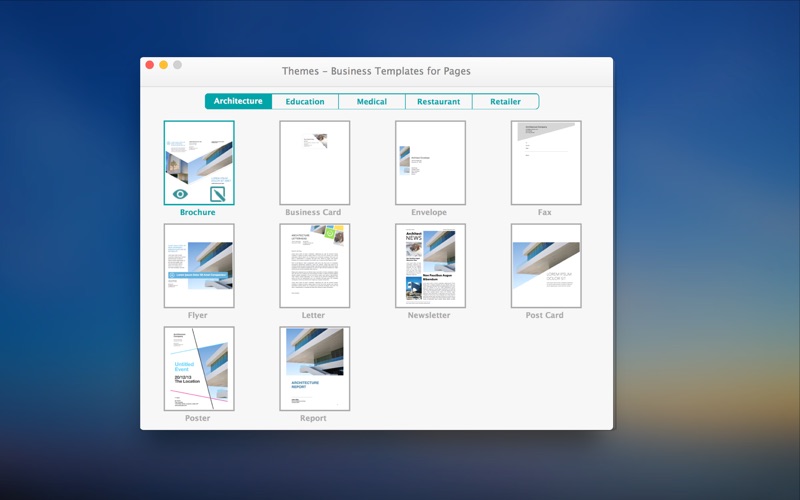Pick the Fax template thumbnail
This screenshot has width=800, height=500.
[546, 163]
